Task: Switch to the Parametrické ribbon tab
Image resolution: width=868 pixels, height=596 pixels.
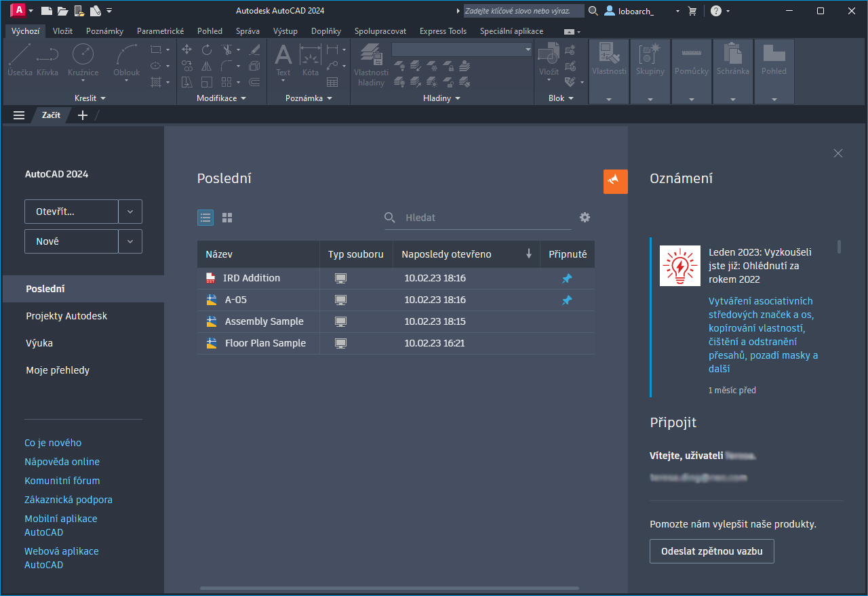Action: click(x=160, y=31)
